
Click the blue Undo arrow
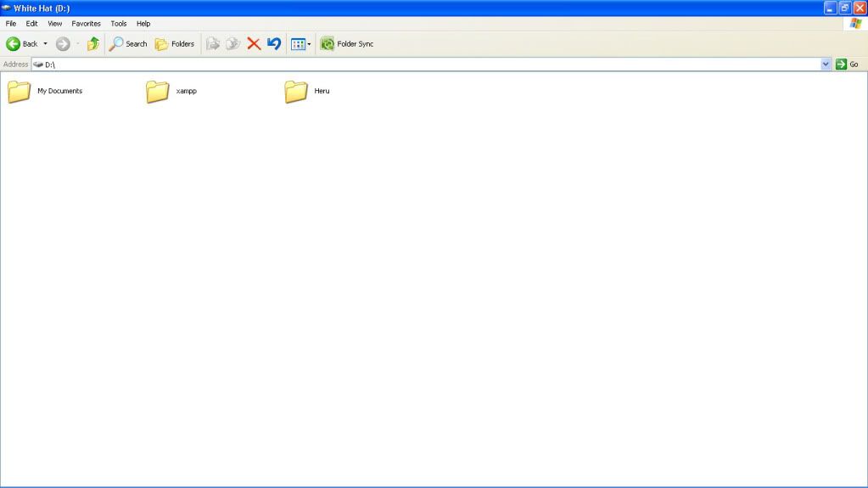274,44
